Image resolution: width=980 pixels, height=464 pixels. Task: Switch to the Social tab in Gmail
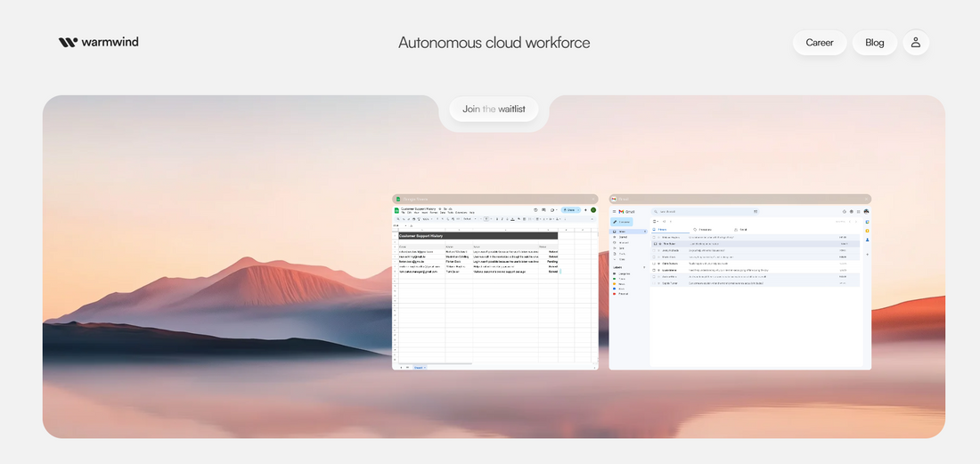point(742,230)
